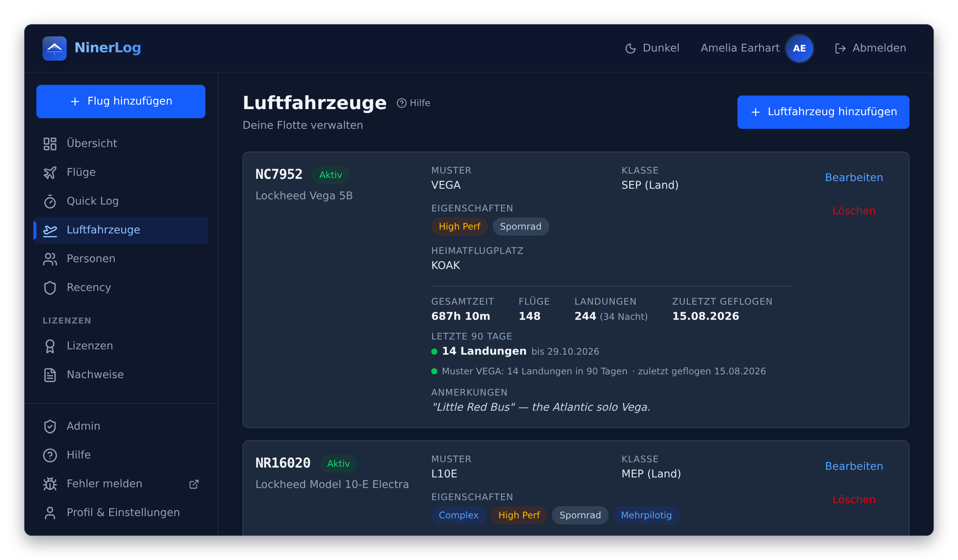The height and width of the screenshot is (560, 958).
Task: Click the Profil & Einstellungen user icon
Action: pos(50,513)
